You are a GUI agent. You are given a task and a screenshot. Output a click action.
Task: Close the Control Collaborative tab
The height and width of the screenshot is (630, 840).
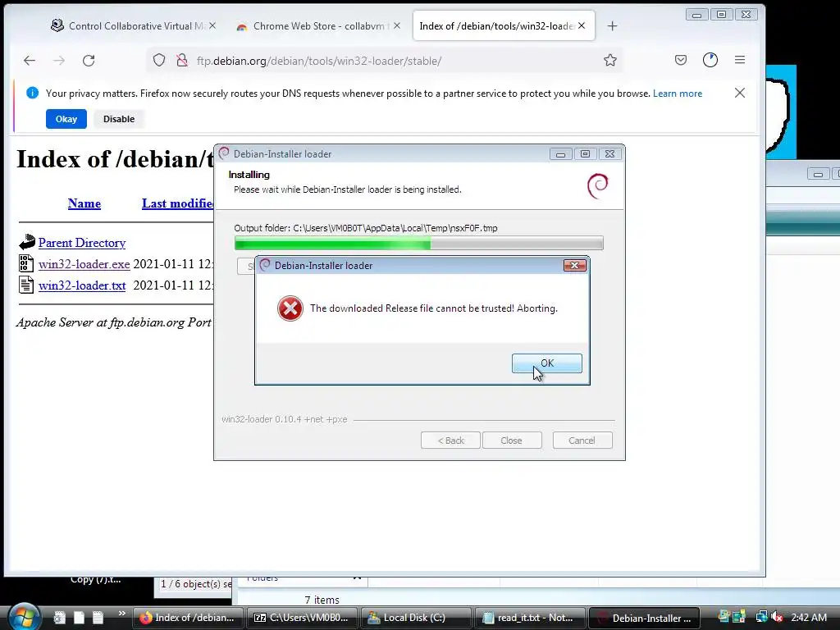212,25
